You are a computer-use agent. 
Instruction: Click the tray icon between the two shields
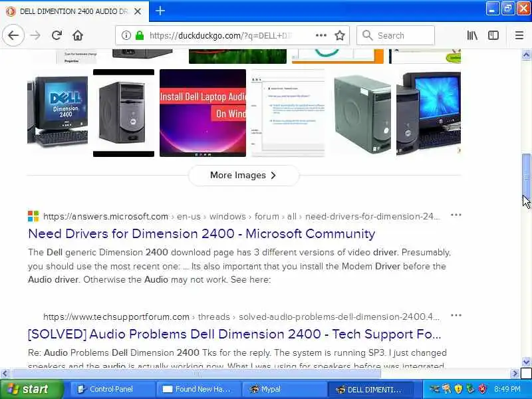click(x=470, y=389)
